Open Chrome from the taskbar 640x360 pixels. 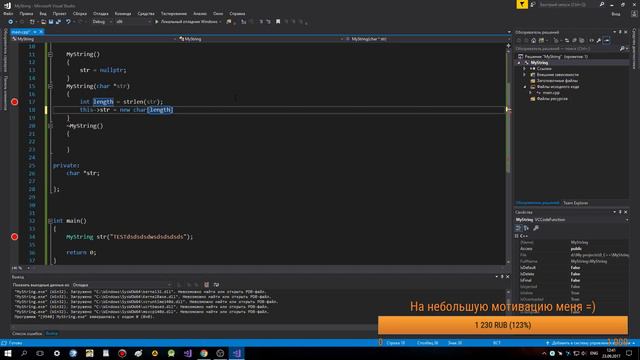pos(204,353)
